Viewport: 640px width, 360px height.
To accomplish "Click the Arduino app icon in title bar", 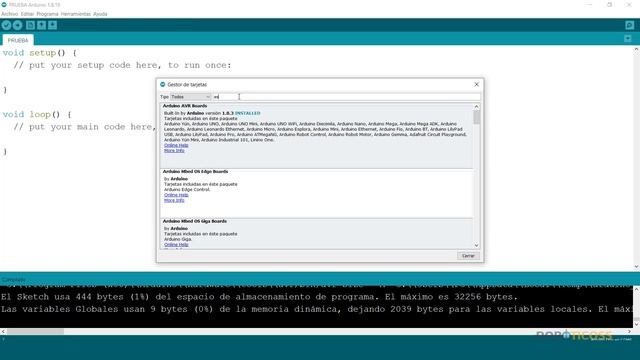I will tap(4, 4).
